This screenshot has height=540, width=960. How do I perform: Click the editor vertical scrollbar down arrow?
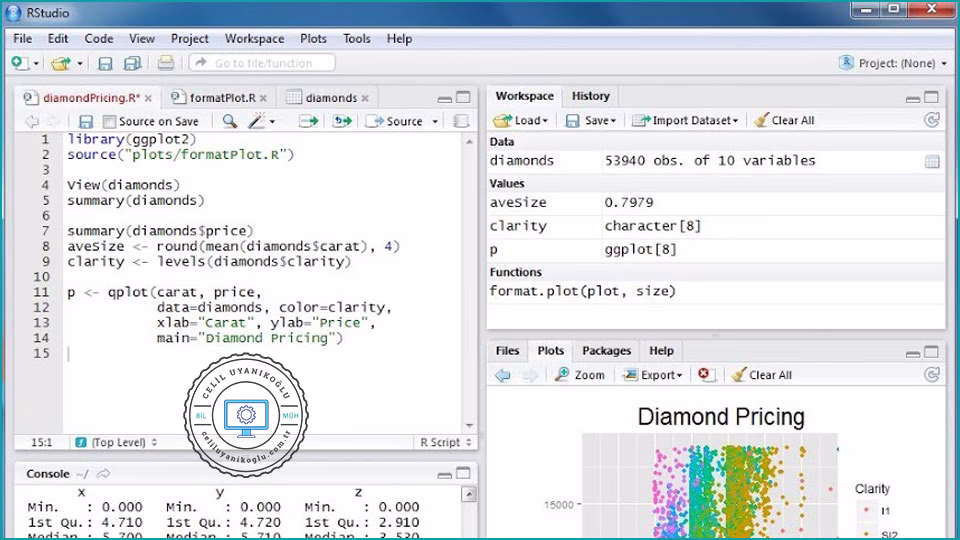(470, 426)
